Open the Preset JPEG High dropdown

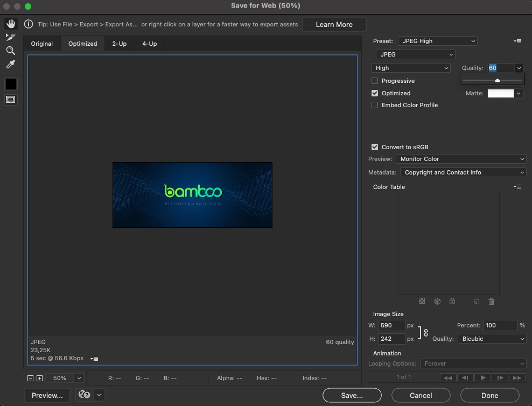pos(437,41)
